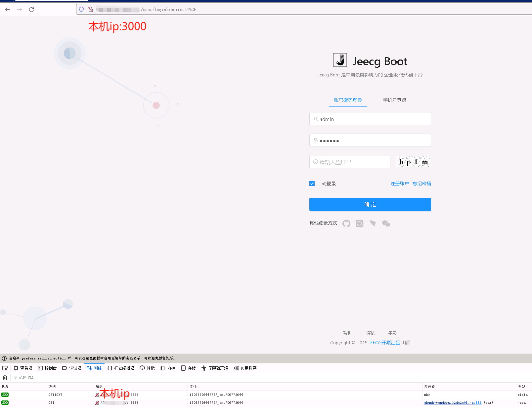This screenshot has width=532, height=416.
Task: Sort by the 域名 column header
Action: [141, 387]
